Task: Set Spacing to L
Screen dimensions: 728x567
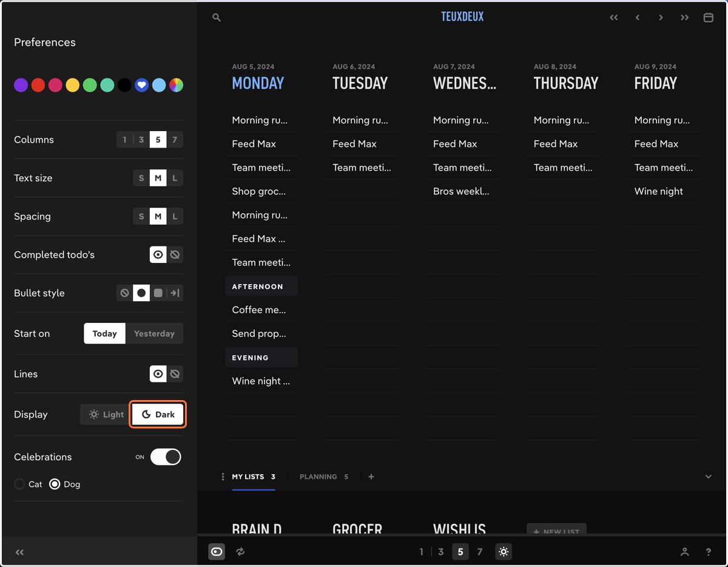Action: point(175,217)
